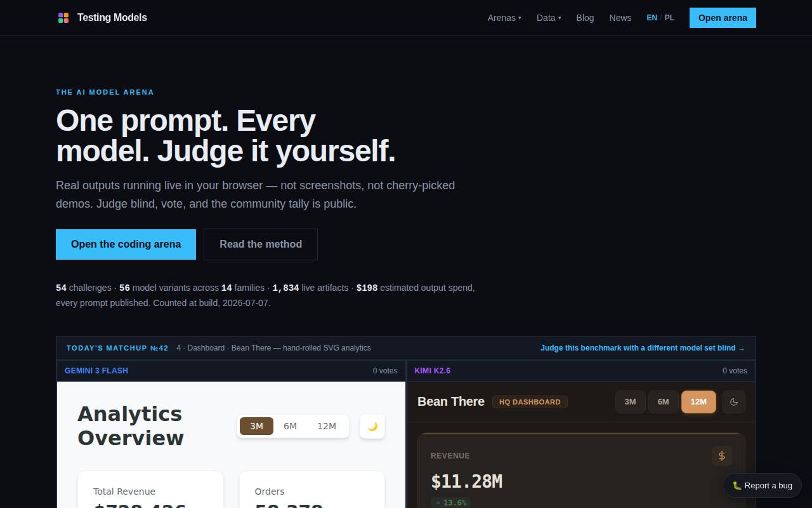Click the Open arena header button

point(723,18)
